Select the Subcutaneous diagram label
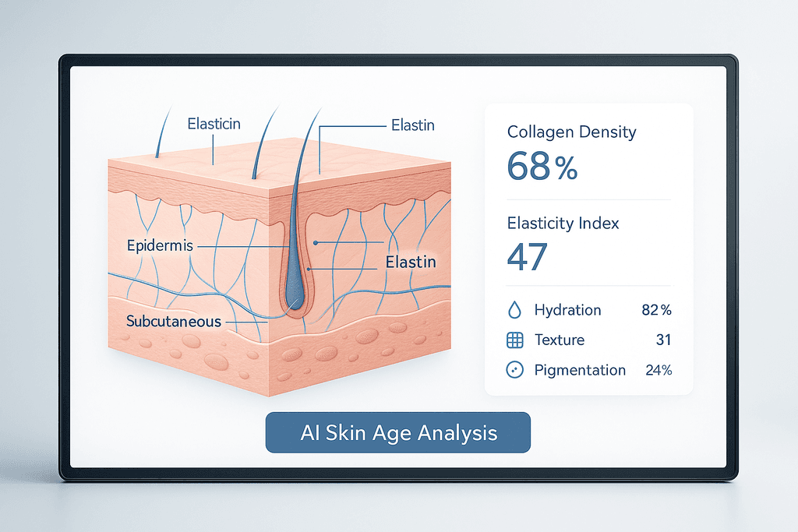The height and width of the screenshot is (532, 798). (x=174, y=321)
